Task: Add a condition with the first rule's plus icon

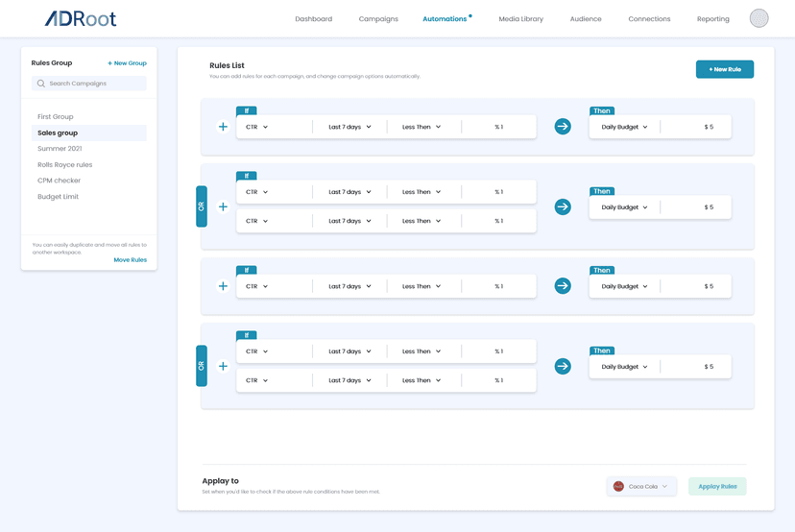Action: [223, 127]
